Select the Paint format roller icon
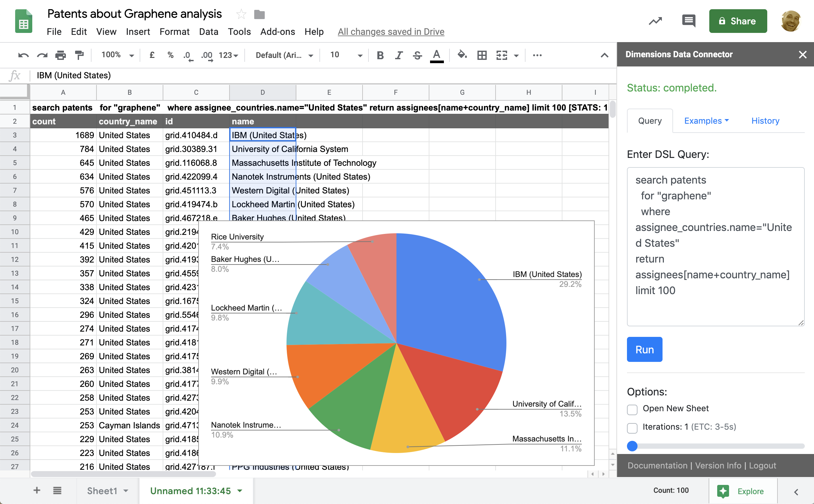 [x=79, y=55]
